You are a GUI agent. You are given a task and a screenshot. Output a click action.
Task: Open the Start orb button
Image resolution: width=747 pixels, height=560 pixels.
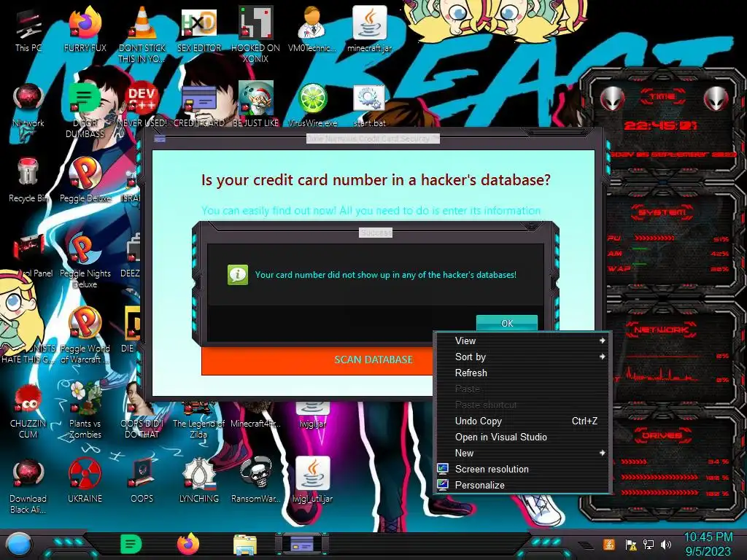[x=18, y=544]
